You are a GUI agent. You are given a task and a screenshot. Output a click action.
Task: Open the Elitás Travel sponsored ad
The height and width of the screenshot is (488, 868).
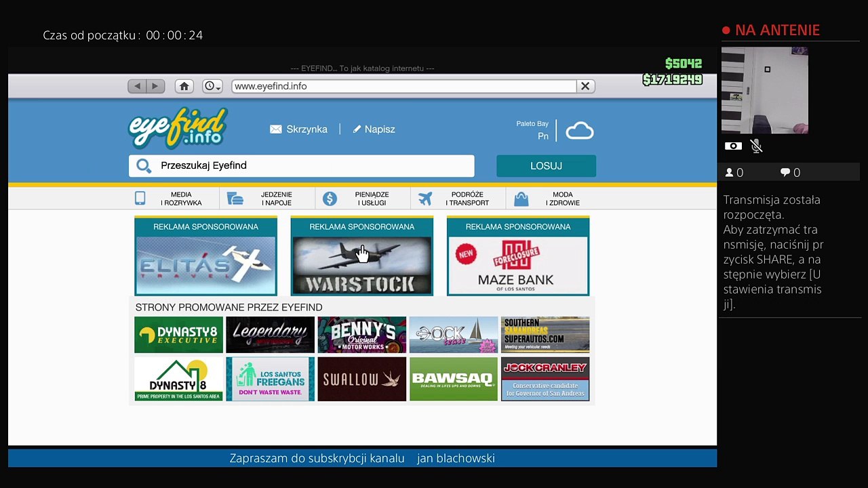pos(205,256)
